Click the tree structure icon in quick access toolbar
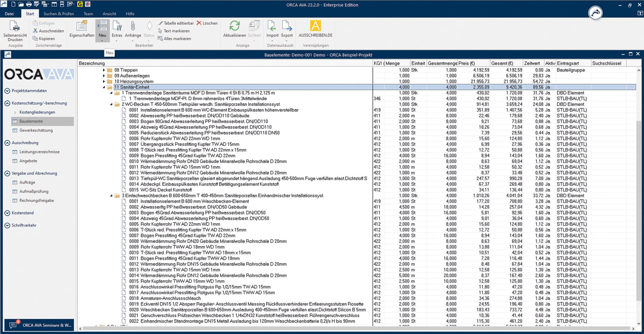 pos(45,4)
